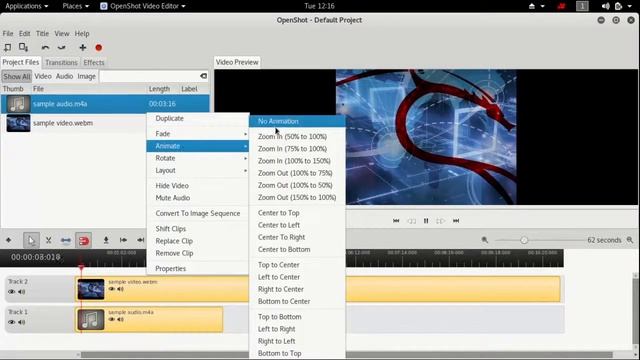640x360 pixels.
Task: Click Remove Clip in context menu
Action: coord(198,253)
